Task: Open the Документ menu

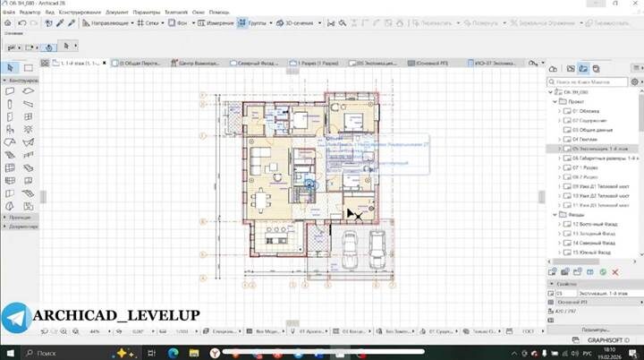Action: point(117,13)
